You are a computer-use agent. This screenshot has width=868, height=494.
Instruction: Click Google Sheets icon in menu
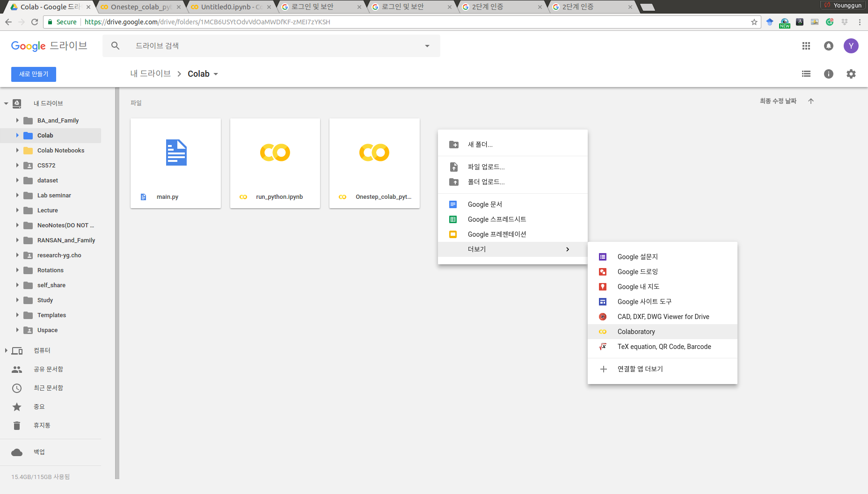(453, 219)
